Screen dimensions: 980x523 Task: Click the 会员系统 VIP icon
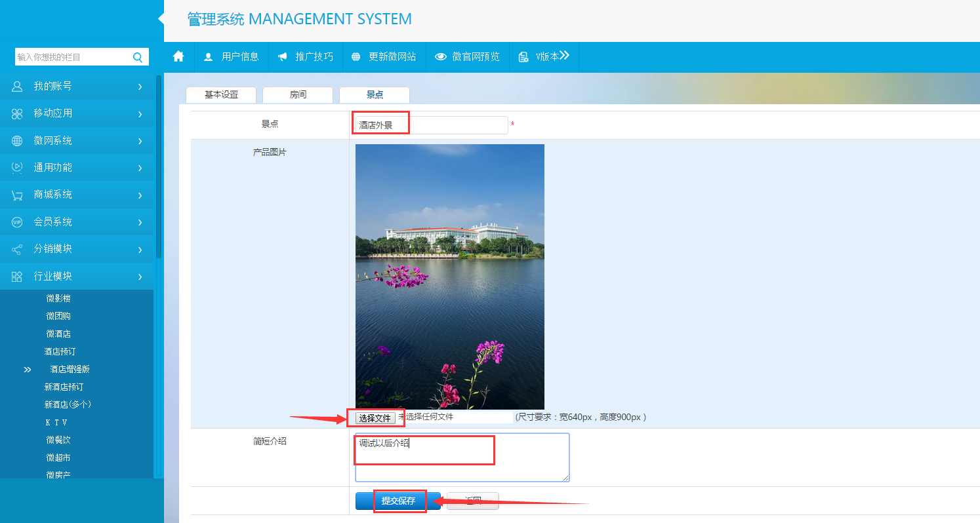pos(17,222)
